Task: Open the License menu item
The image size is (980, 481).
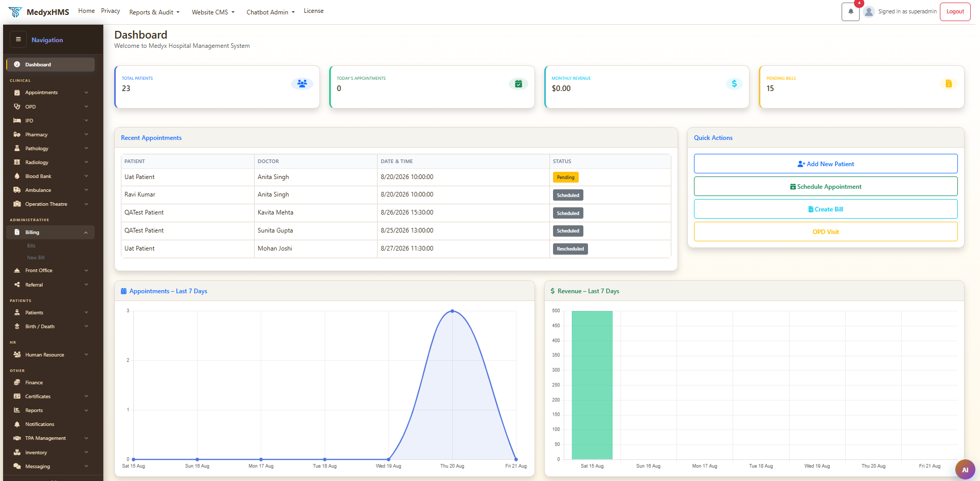Action: click(x=314, y=11)
